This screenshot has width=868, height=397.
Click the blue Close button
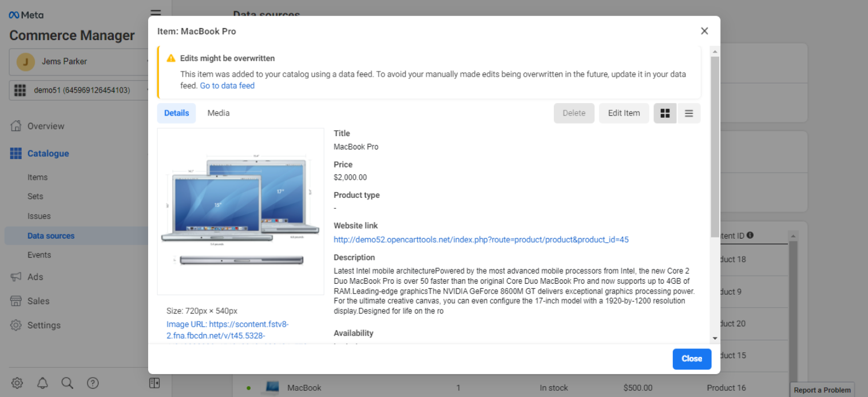pos(692,359)
